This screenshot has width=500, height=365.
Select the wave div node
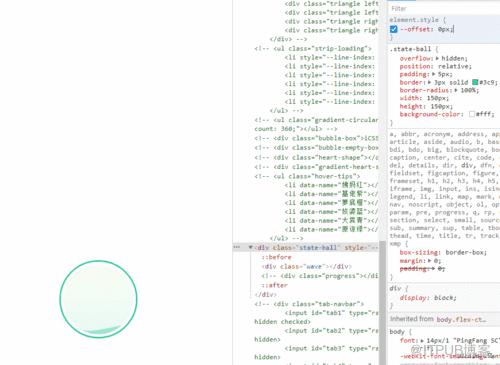coord(307,266)
